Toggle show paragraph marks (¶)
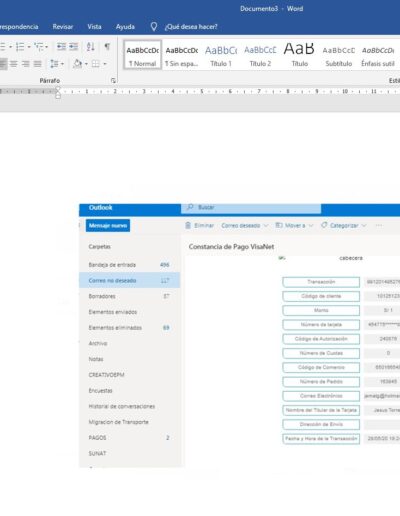The height and width of the screenshot is (516, 400). (x=107, y=46)
